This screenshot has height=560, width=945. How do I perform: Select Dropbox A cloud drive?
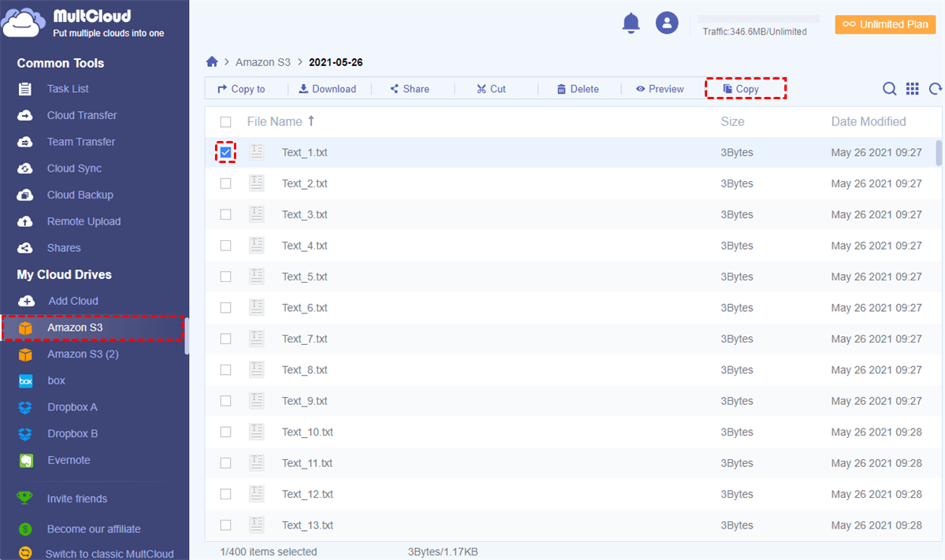tap(72, 407)
